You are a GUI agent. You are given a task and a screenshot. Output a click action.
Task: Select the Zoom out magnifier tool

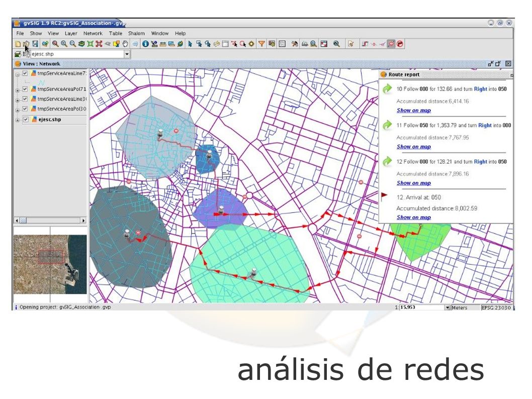tap(72, 44)
